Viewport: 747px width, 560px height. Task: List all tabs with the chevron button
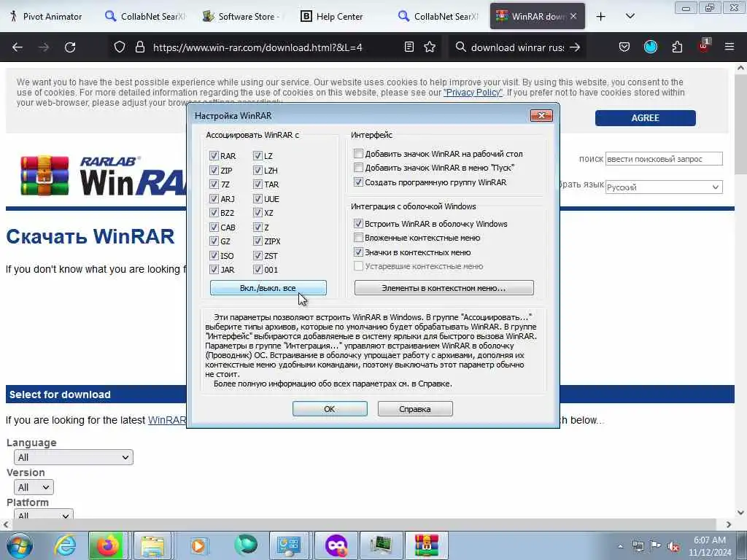[x=630, y=17]
